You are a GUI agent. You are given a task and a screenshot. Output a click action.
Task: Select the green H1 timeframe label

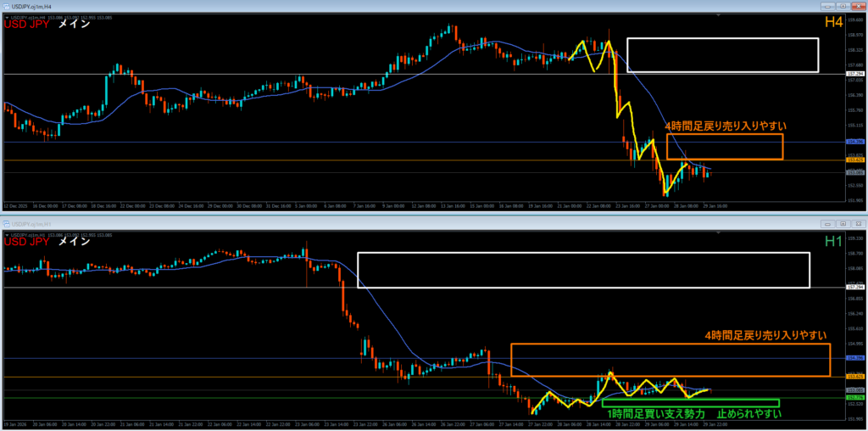(834, 242)
